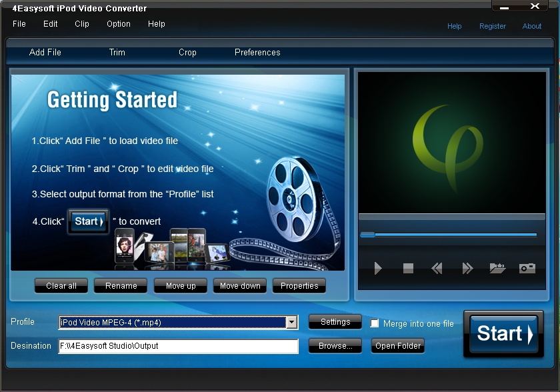Image resolution: width=560 pixels, height=392 pixels.
Task: Take a snapshot with camera icon
Action: click(x=527, y=268)
